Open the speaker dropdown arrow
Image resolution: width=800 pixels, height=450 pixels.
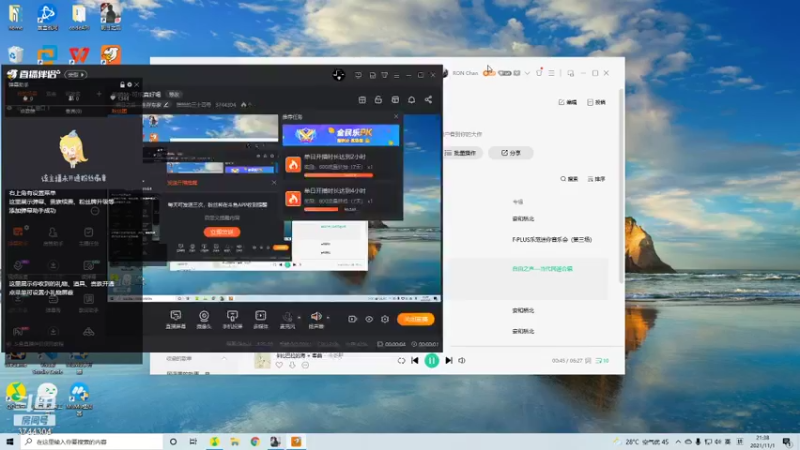point(328,317)
